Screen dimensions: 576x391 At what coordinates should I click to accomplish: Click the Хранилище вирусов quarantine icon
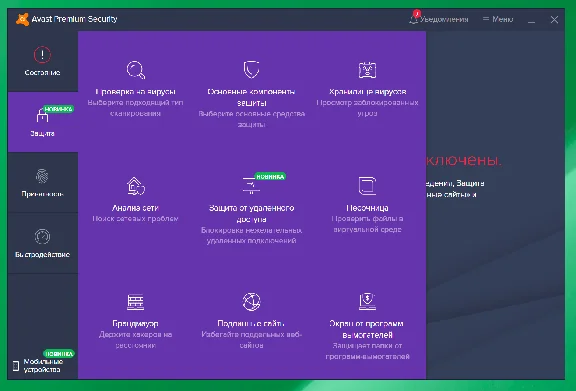point(367,70)
